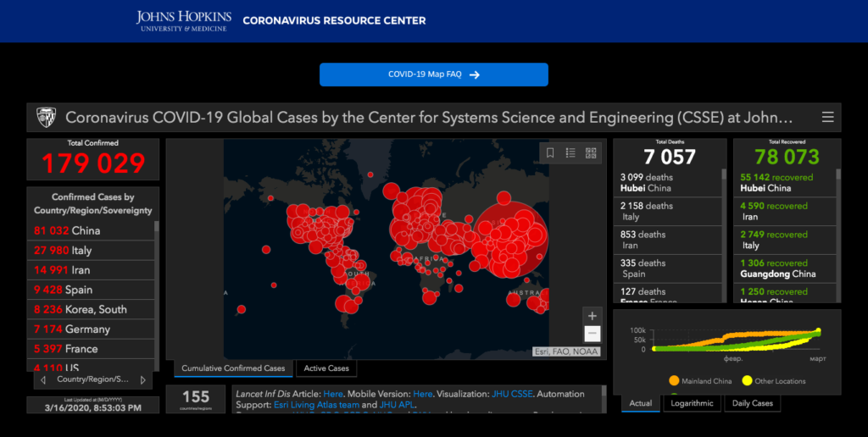Open the Country/Region/S... list selector
Screen dimensions: 868x437
pyautogui.click(x=93, y=380)
